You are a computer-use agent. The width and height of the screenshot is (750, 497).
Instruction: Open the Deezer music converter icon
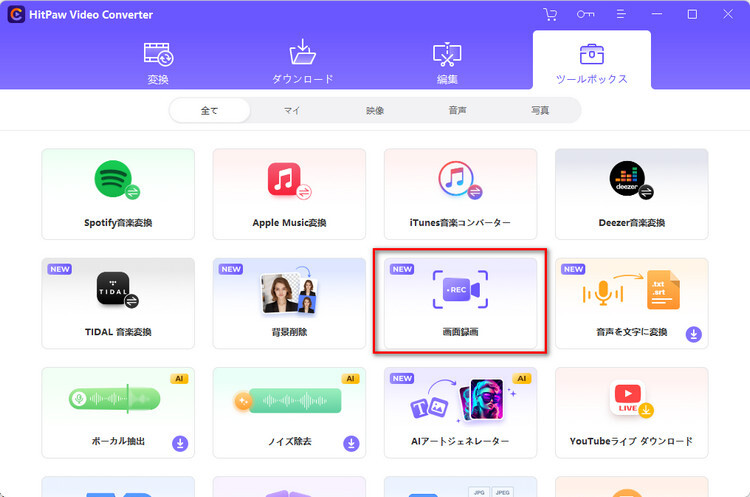tap(631, 179)
